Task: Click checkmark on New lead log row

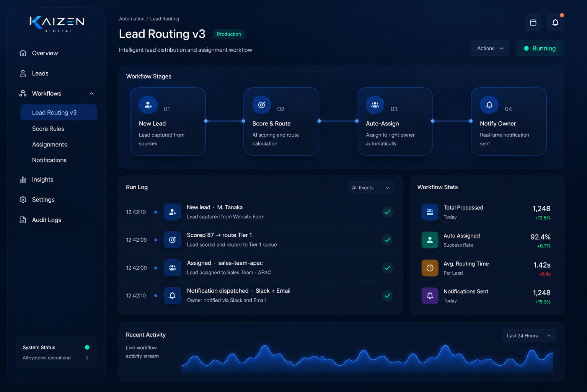Action: click(387, 212)
